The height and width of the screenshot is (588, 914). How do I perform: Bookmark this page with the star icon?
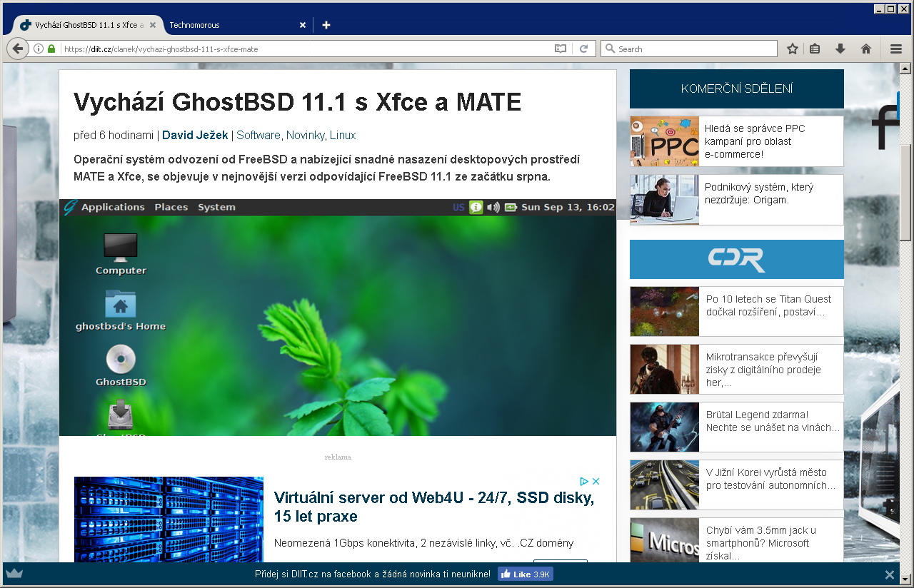pos(793,49)
